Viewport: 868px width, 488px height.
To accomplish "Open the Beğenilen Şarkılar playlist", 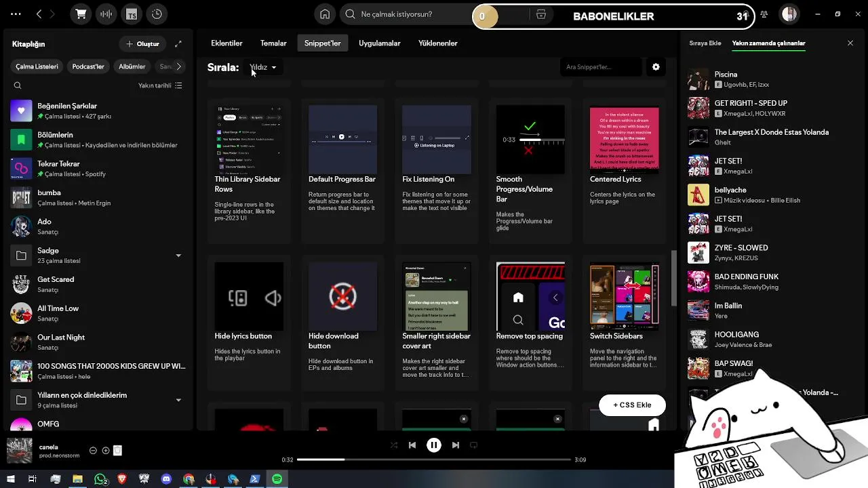I will point(98,111).
